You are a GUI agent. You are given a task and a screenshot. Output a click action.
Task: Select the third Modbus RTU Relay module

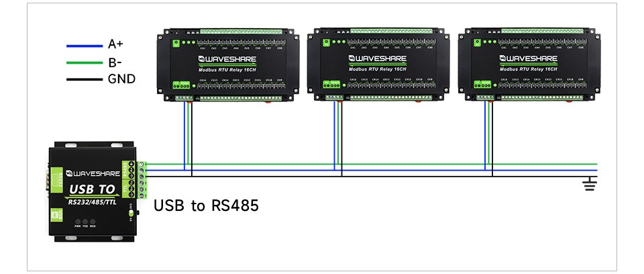tap(529, 65)
